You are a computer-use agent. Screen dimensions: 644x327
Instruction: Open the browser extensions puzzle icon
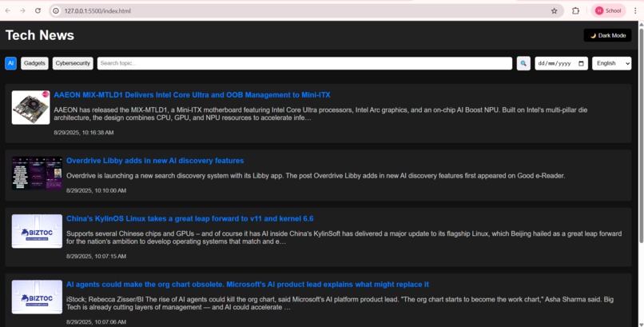click(575, 11)
